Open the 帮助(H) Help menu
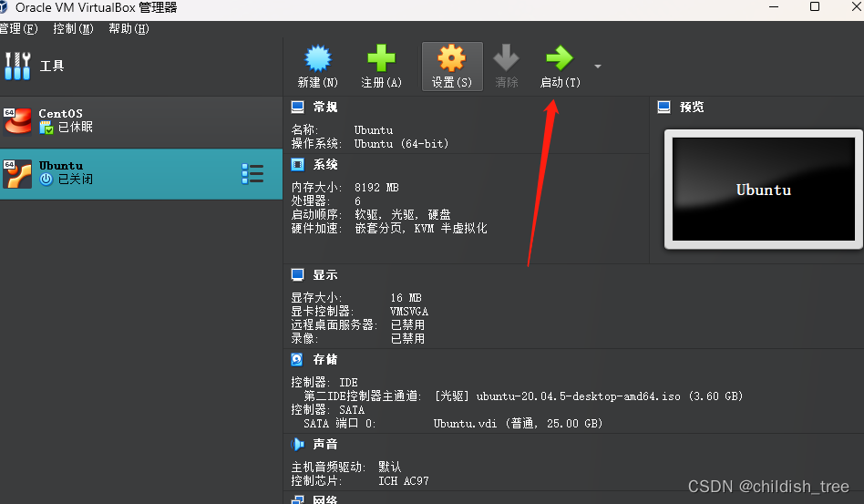 [129, 28]
